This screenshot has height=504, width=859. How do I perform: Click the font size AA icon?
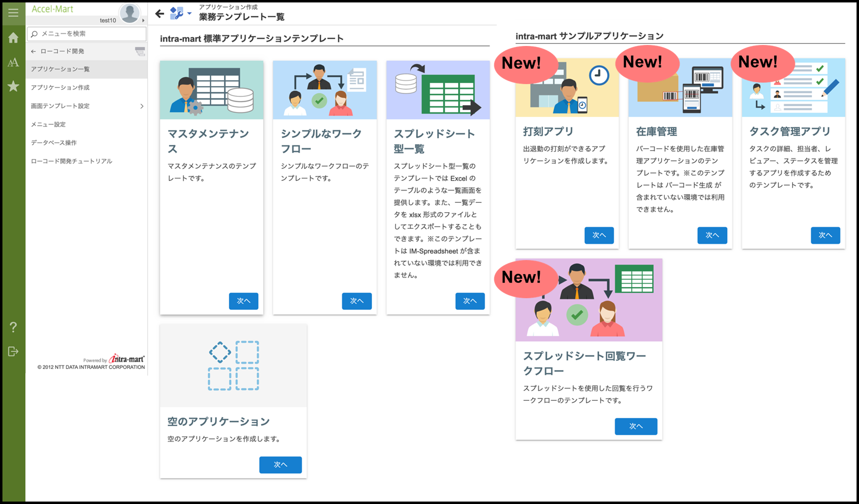(x=13, y=62)
